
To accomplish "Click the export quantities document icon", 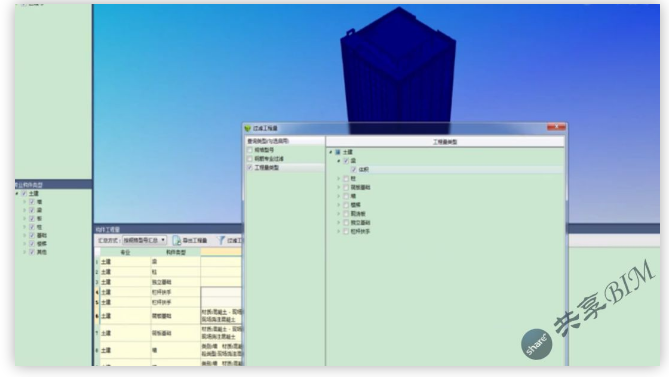I will click(176, 241).
